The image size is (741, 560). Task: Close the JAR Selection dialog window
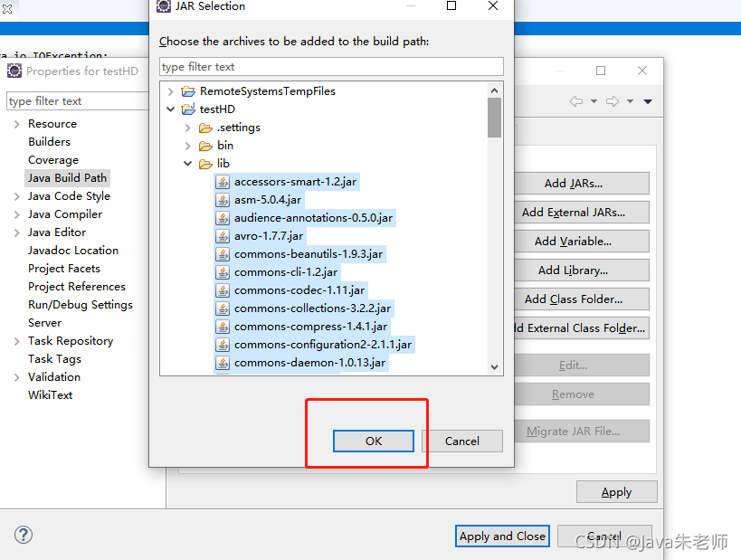pyautogui.click(x=493, y=5)
